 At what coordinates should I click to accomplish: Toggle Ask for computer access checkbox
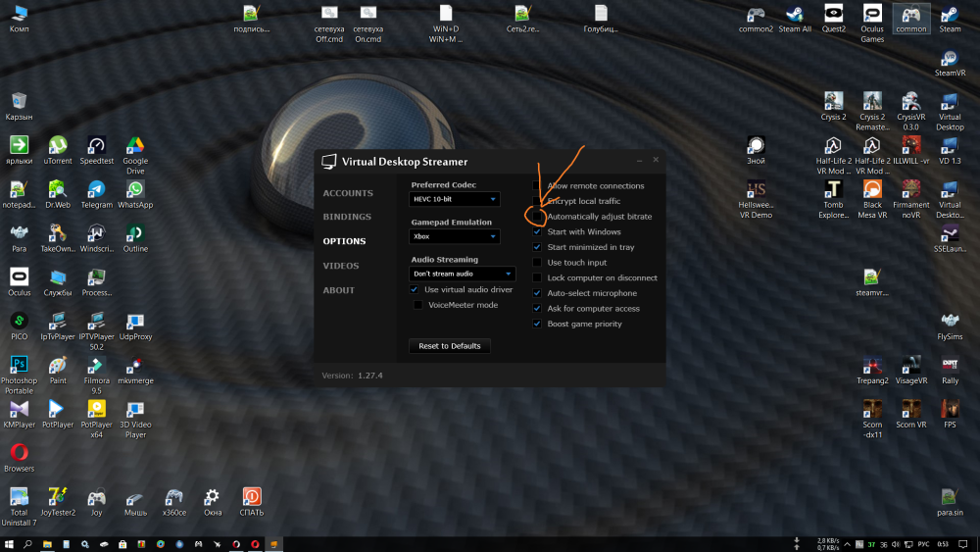point(537,308)
